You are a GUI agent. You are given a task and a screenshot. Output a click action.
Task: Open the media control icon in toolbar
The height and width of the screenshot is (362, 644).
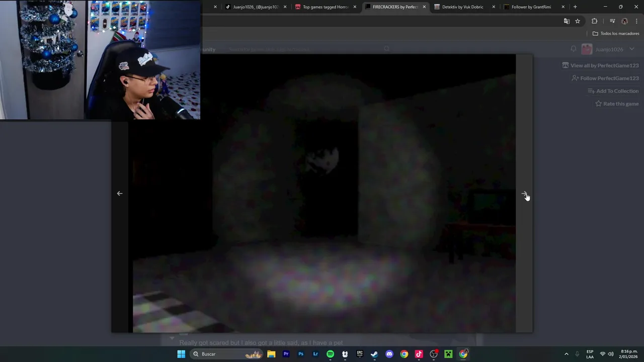click(612, 21)
